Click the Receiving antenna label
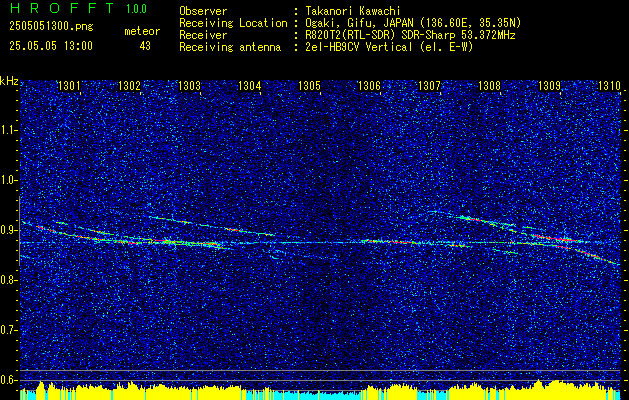 click(x=230, y=47)
